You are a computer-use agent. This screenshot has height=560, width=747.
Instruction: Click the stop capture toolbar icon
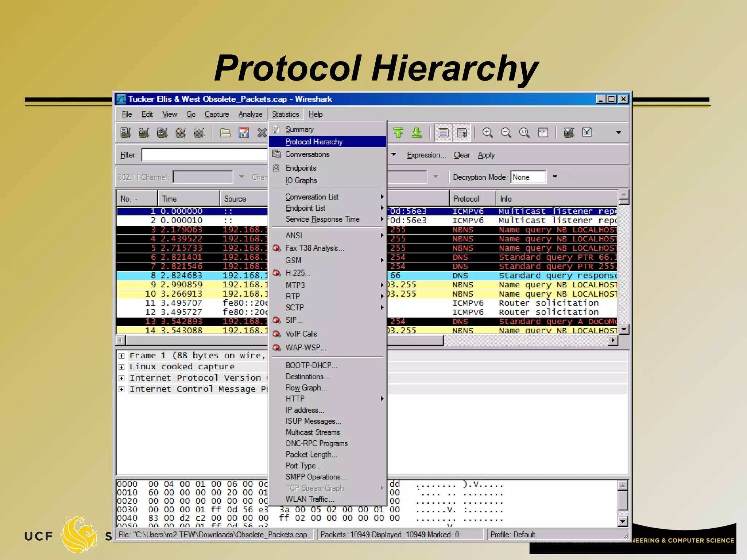(x=181, y=133)
